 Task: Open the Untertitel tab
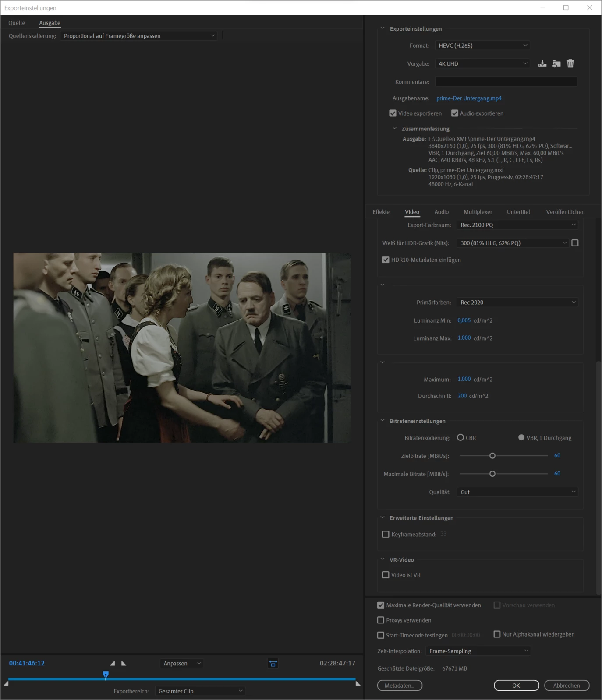[x=518, y=212]
